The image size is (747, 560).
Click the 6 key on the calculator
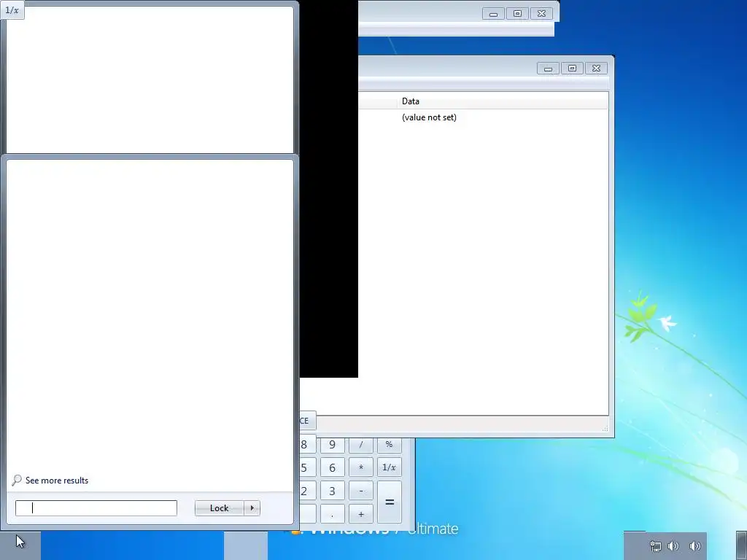pos(333,467)
